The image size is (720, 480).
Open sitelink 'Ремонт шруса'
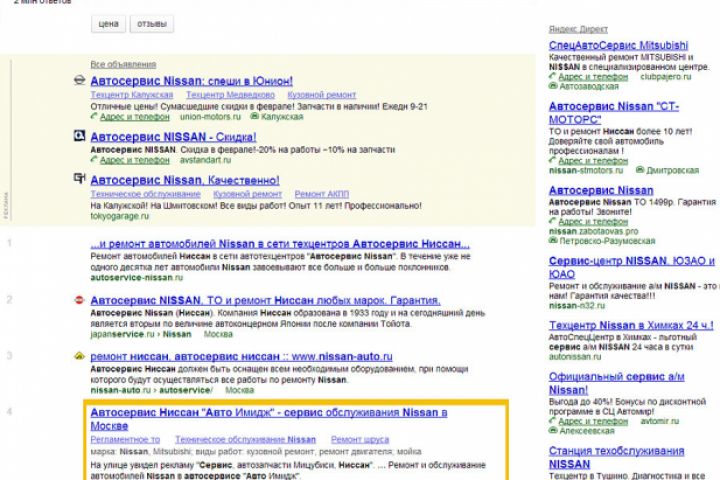360,440
